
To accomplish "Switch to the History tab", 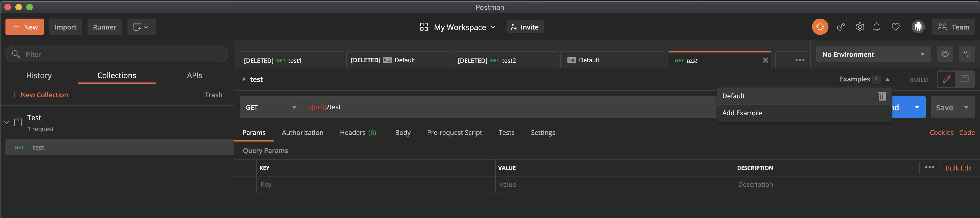I will (x=39, y=75).
